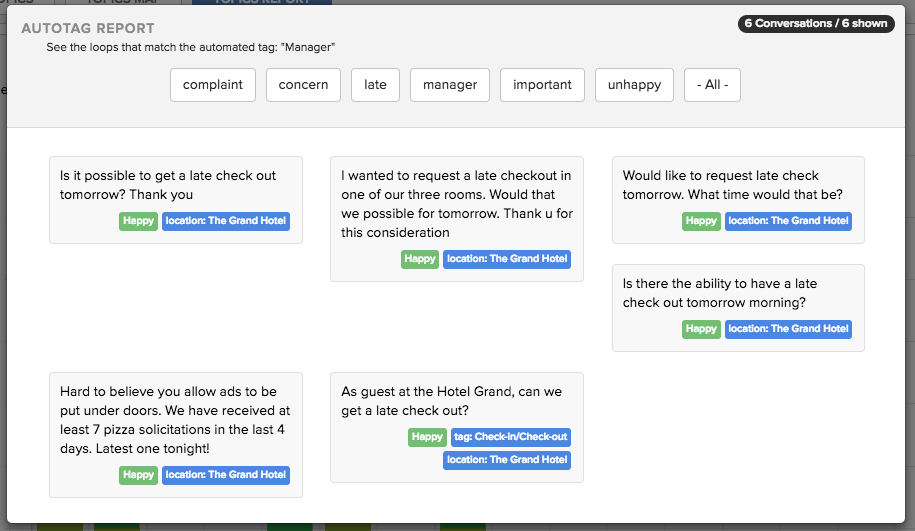Open the 'Is it possible to get a late check out' conversation
Image resolution: width=915 pixels, height=531 pixels.
(x=176, y=200)
